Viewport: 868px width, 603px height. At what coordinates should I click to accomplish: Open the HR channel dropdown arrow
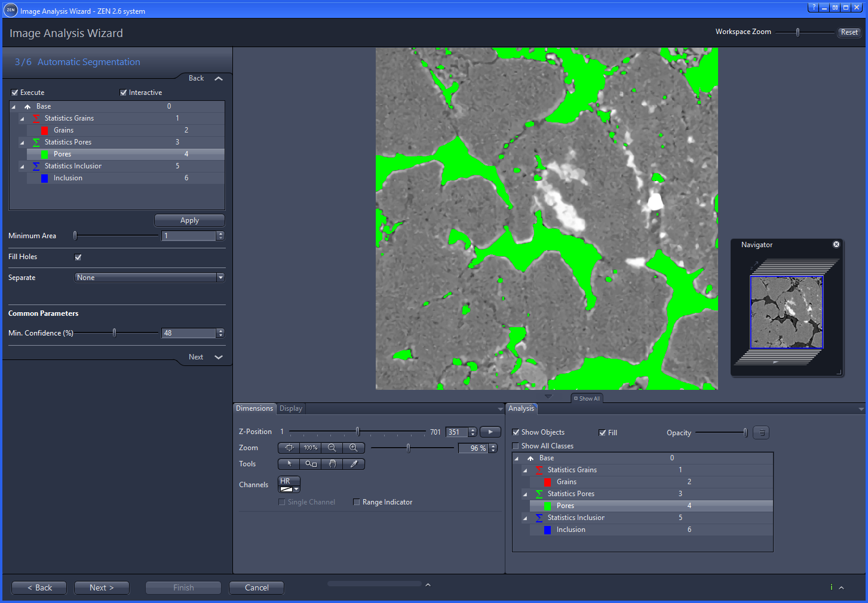click(296, 488)
